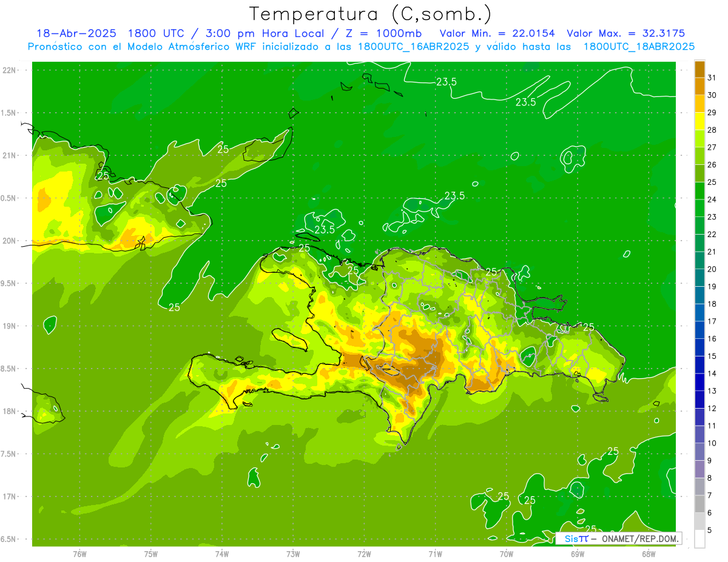The height and width of the screenshot is (562, 728).
Task: Click the 20N latitude axis label
Action: [10, 241]
